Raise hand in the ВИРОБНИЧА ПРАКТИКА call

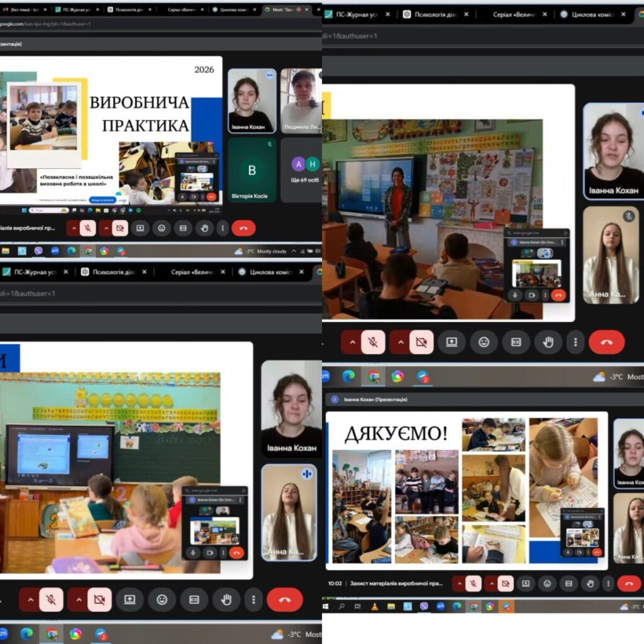[204, 228]
